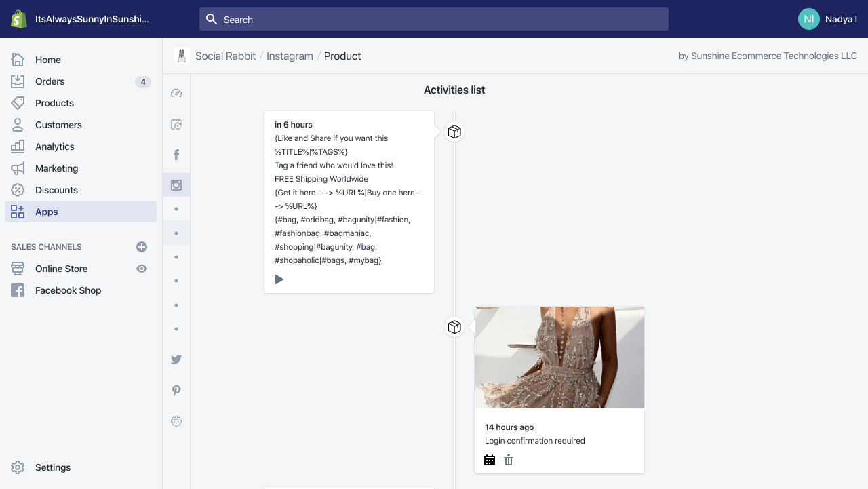Open the Social Rabbit dashboard gauge icon
This screenshot has width=868, height=489.
176,94
